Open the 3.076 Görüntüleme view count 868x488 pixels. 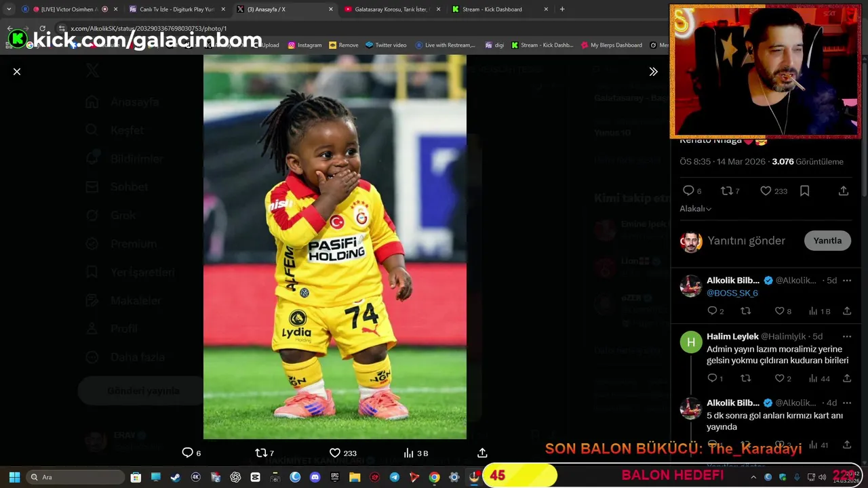tap(808, 162)
